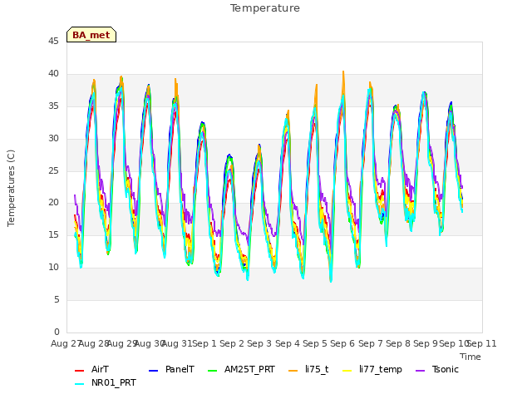Click the cyan NR01_PRT legend color marker
The width and height of the screenshot is (532, 399).
[x=79, y=384]
